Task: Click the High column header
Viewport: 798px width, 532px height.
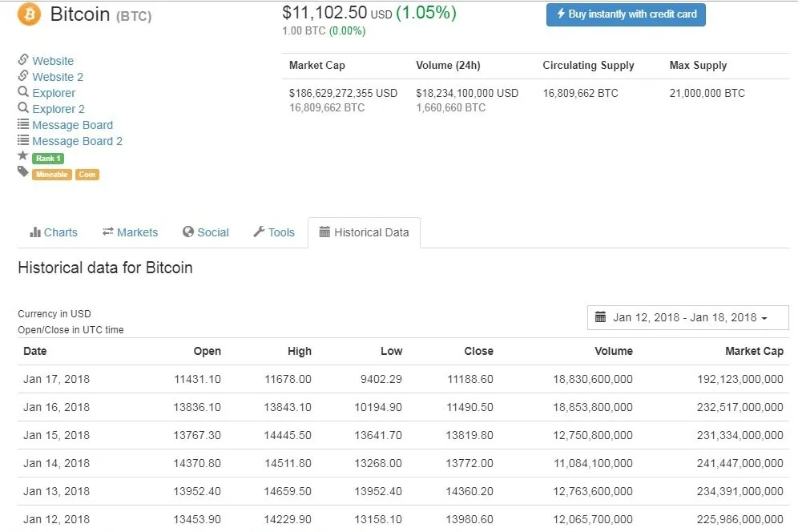Action: pos(300,351)
